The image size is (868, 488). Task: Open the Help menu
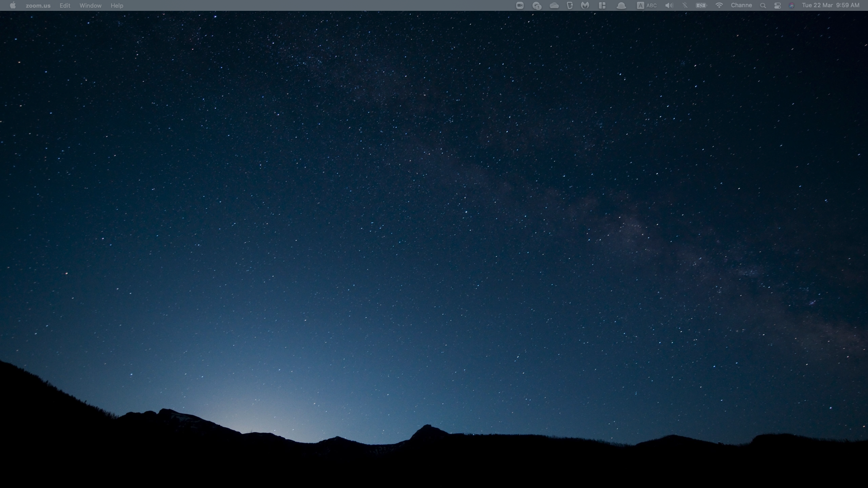pyautogui.click(x=117, y=5)
